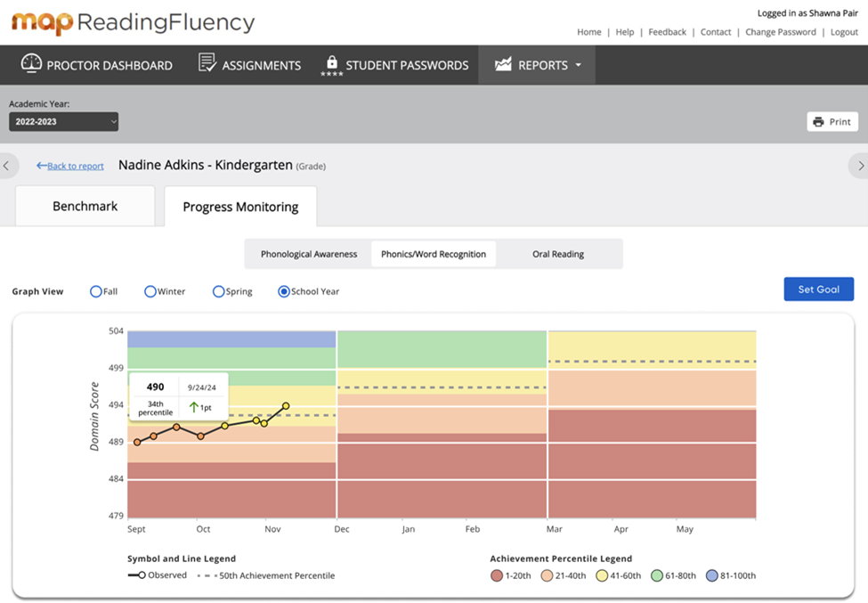Click the Reports chart icon
Screen dimensions: 868x603
tap(504, 64)
